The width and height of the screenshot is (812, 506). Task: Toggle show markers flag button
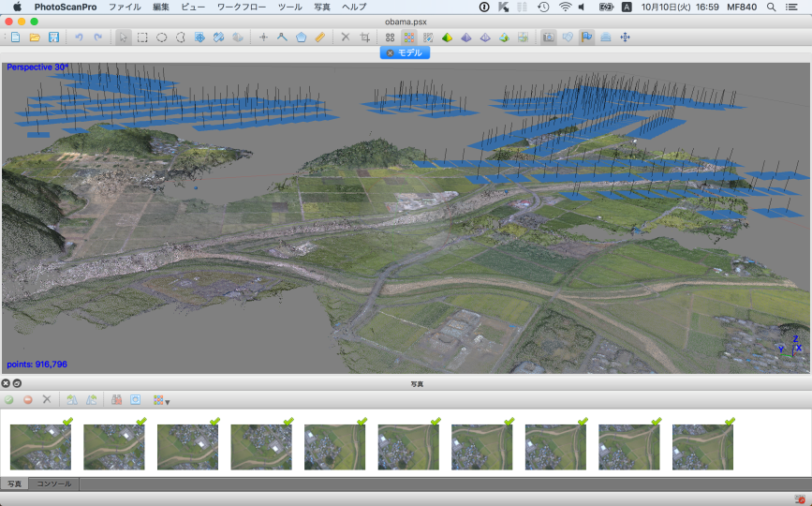click(586, 37)
